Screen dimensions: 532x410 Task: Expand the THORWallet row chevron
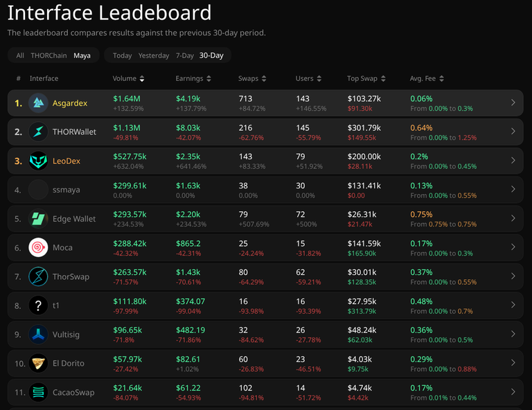513,131
